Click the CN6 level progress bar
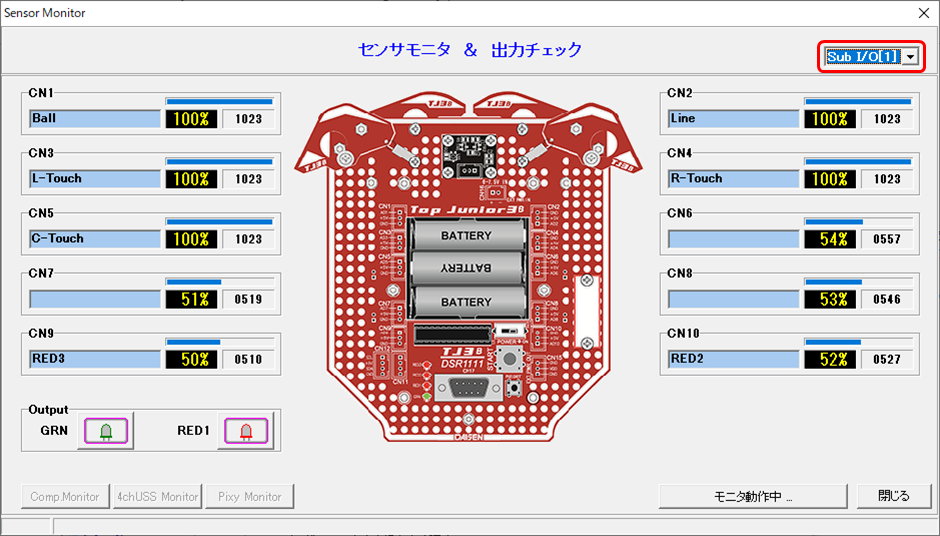The image size is (940, 536). [x=858, y=222]
